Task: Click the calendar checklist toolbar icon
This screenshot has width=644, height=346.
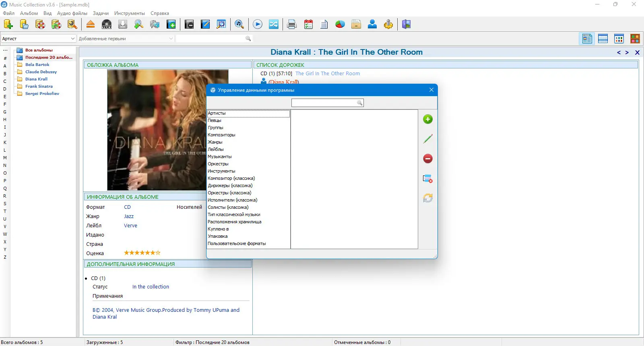Action: coord(308,25)
